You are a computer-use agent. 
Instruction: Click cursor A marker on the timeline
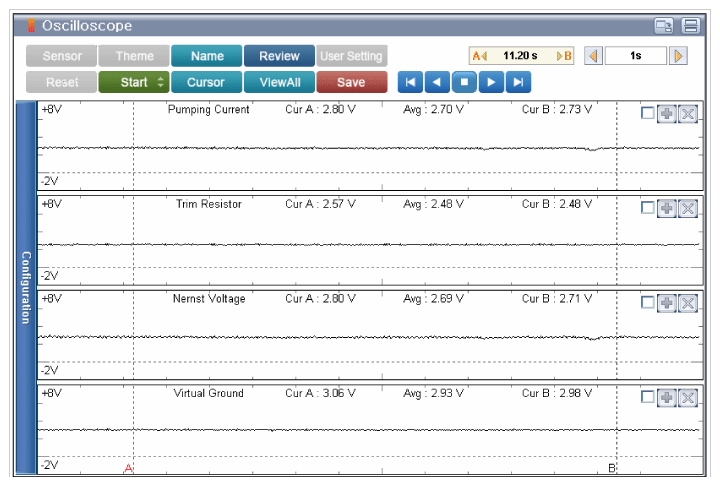click(x=129, y=468)
